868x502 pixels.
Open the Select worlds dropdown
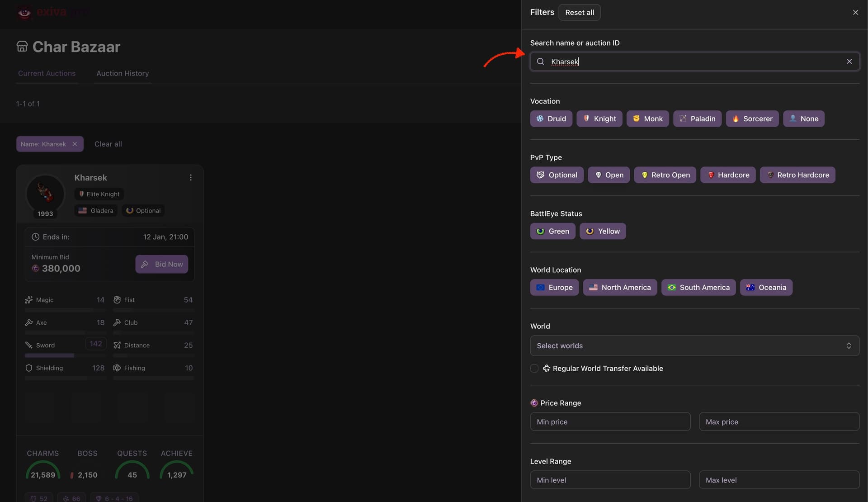tap(695, 346)
